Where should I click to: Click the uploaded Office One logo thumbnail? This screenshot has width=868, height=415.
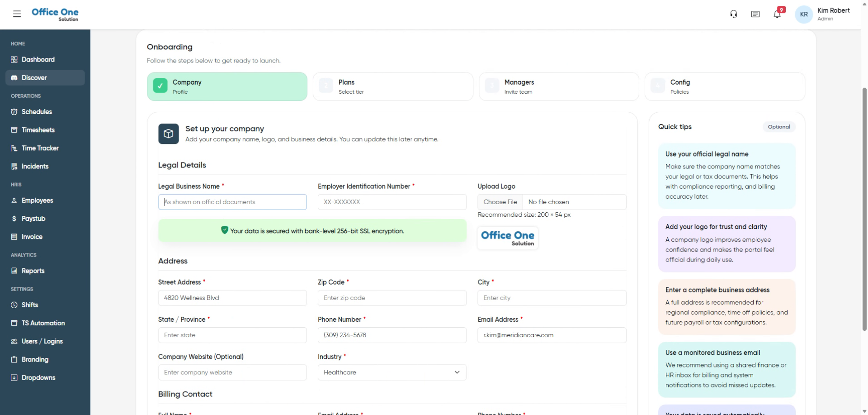click(x=507, y=238)
